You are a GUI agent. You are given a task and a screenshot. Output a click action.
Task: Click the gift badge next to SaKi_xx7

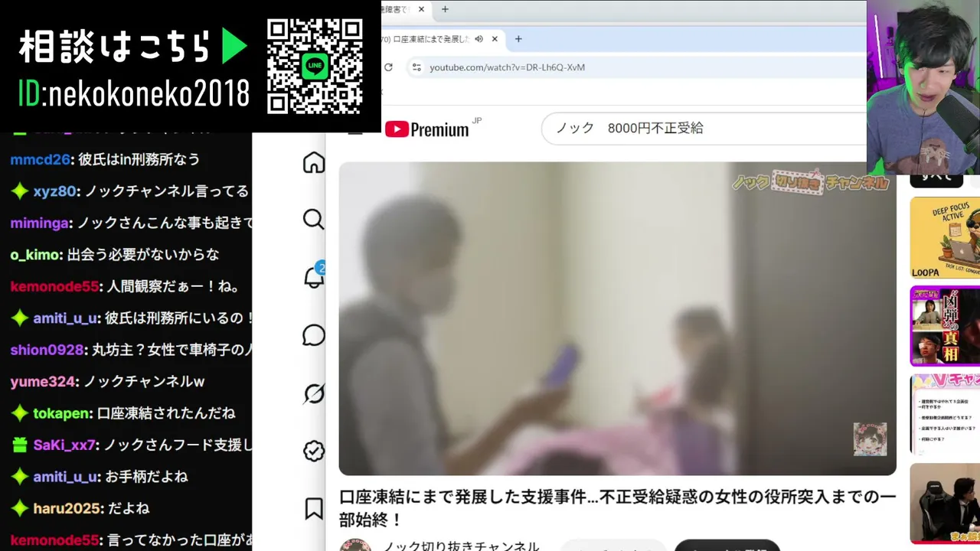(19, 445)
